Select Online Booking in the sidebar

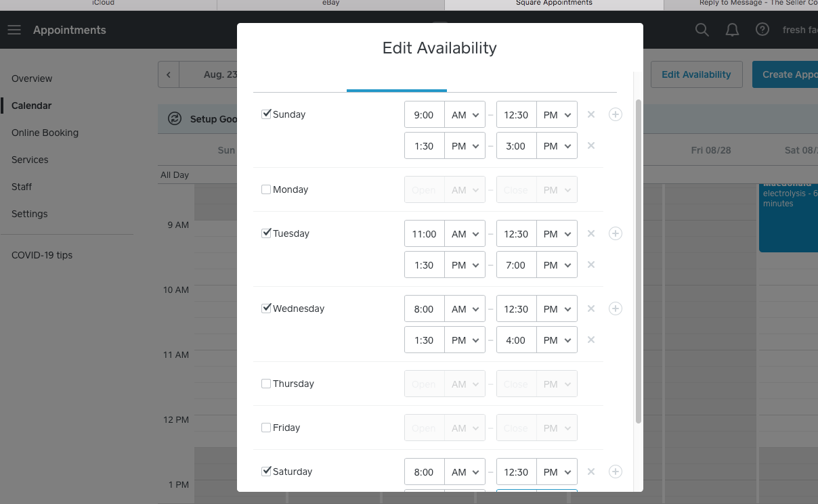point(44,133)
